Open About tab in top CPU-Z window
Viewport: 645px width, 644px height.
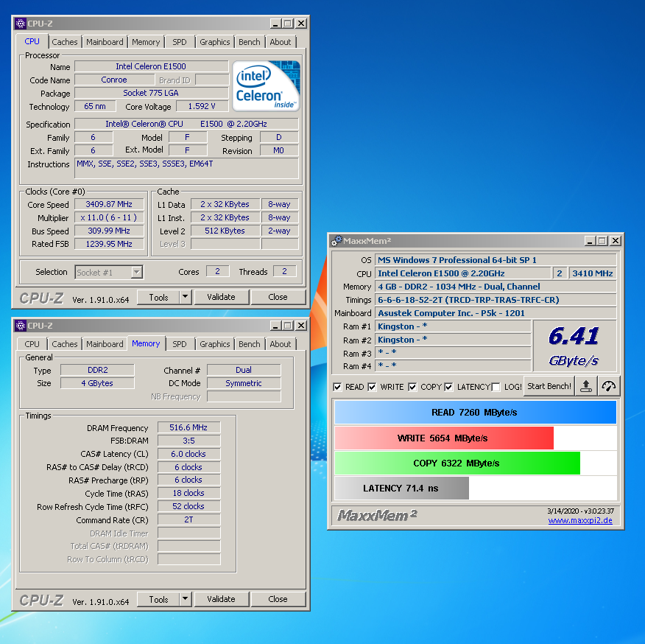pyautogui.click(x=280, y=42)
